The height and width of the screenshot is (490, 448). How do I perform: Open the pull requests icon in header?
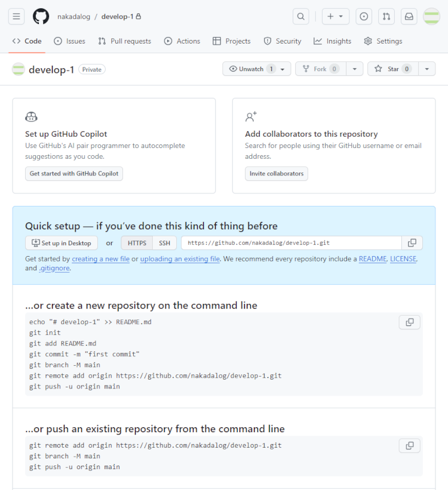[386, 17]
